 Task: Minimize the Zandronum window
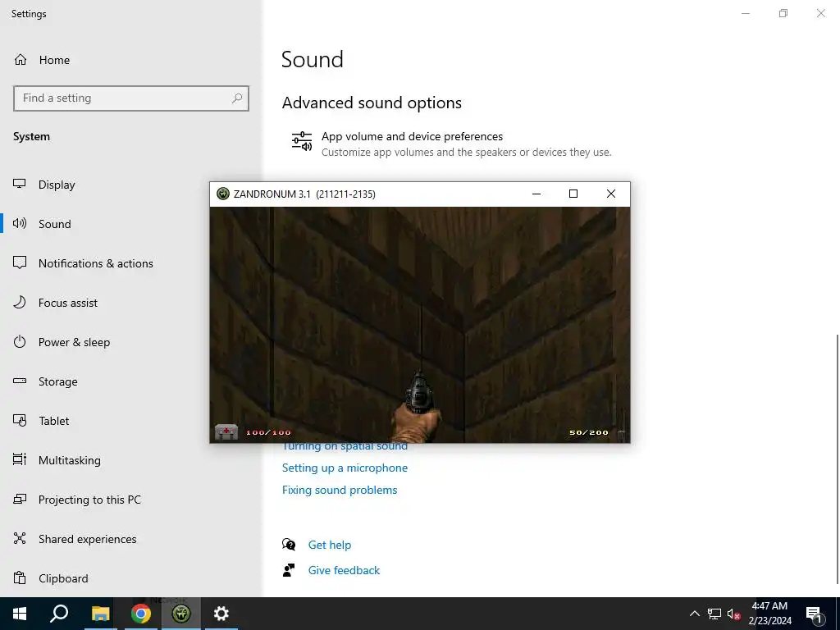(x=536, y=194)
